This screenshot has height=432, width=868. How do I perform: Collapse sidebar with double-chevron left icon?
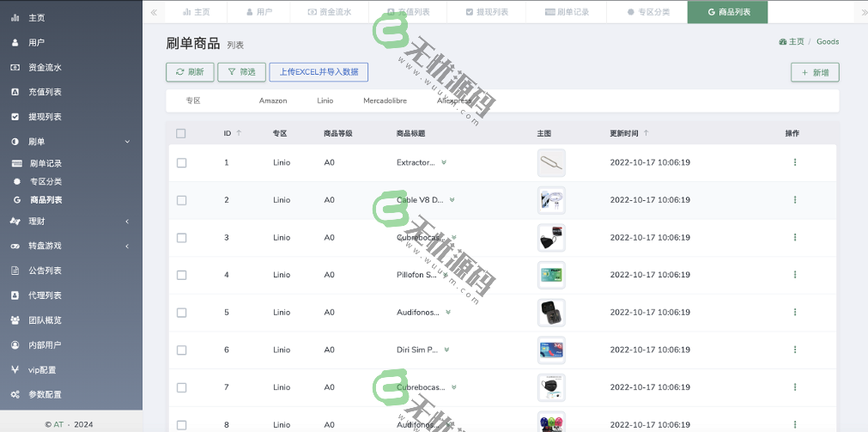[154, 12]
